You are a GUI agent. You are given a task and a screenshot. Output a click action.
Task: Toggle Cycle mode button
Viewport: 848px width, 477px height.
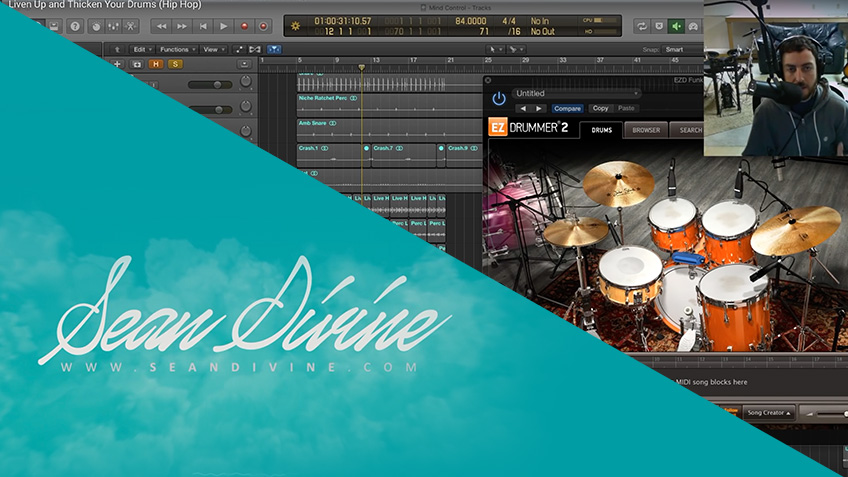pyautogui.click(x=641, y=26)
